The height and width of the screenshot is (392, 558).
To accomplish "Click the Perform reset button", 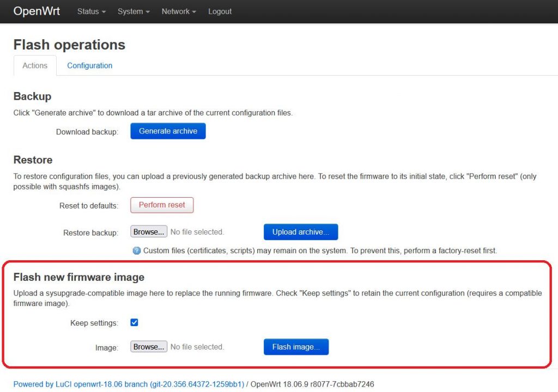I will (162, 205).
